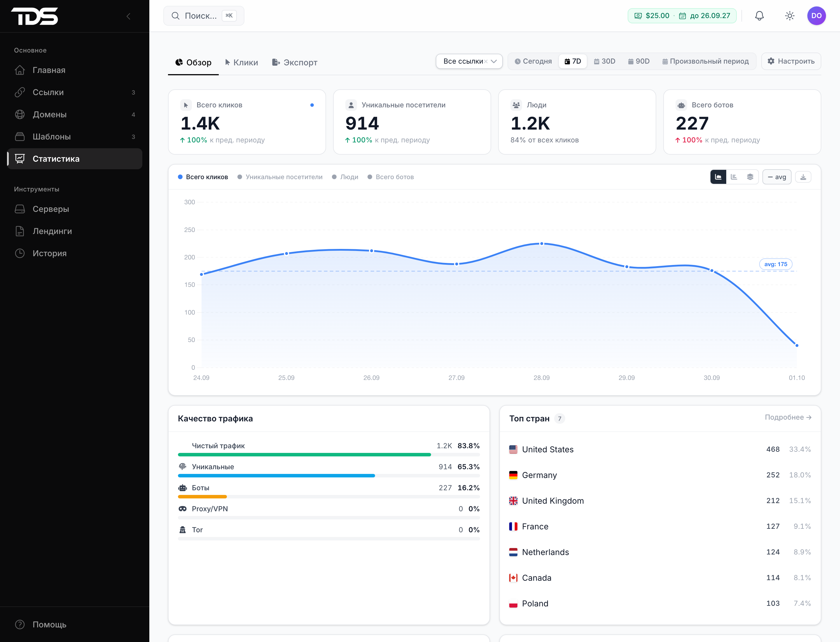Click the TDS logo
840x642 pixels.
(x=34, y=16)
